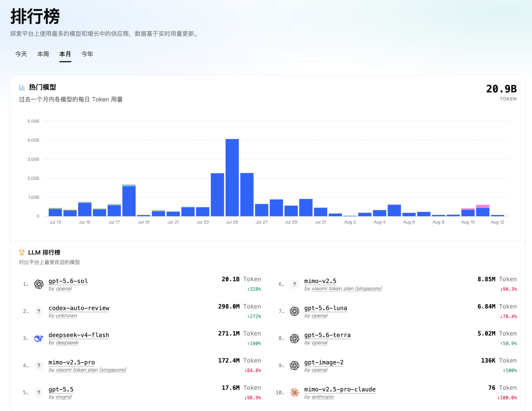
Task: Click the OpenAI logo beside gpt-image-2
Action: coord(294,365)
